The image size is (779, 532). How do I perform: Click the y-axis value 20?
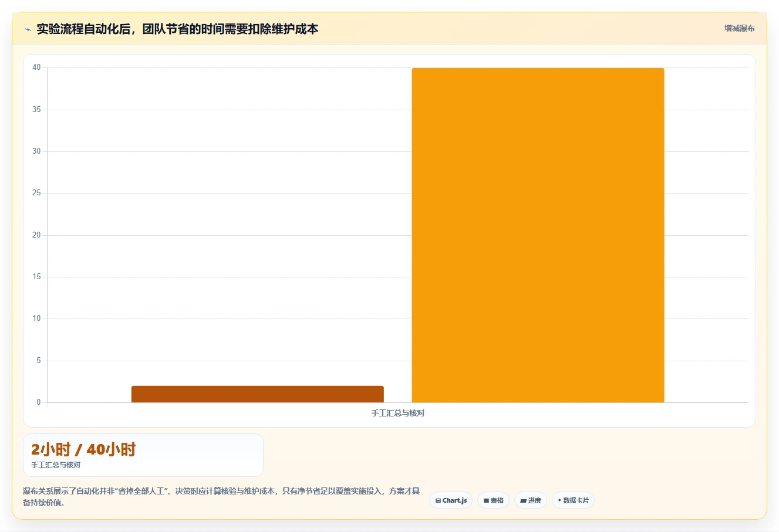tap(36, 235)
